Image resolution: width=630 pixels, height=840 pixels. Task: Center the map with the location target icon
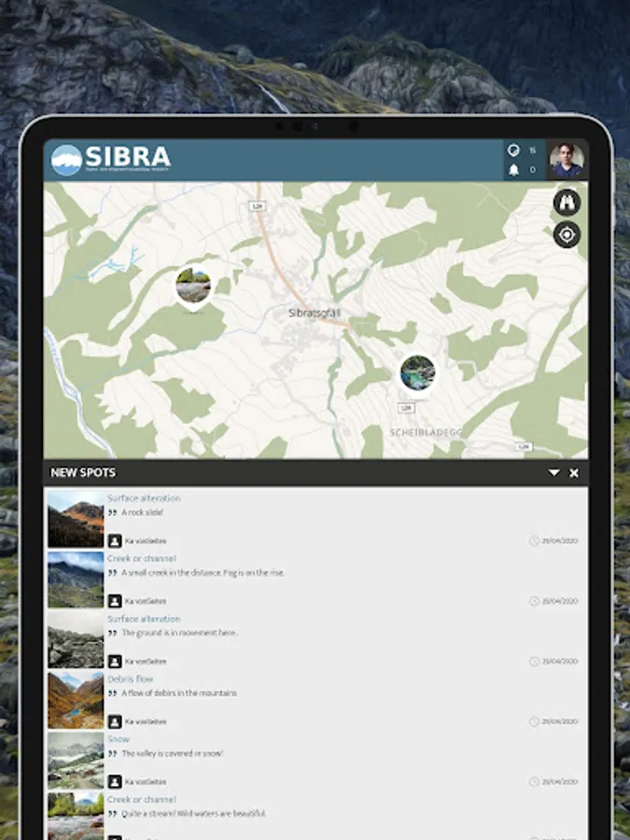click(x=567, y=234)
